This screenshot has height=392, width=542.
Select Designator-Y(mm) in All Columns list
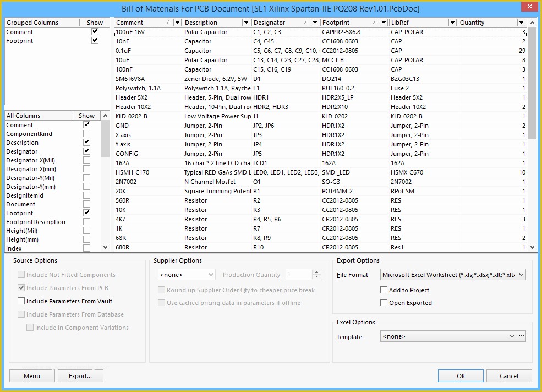[x=31, y=187]
